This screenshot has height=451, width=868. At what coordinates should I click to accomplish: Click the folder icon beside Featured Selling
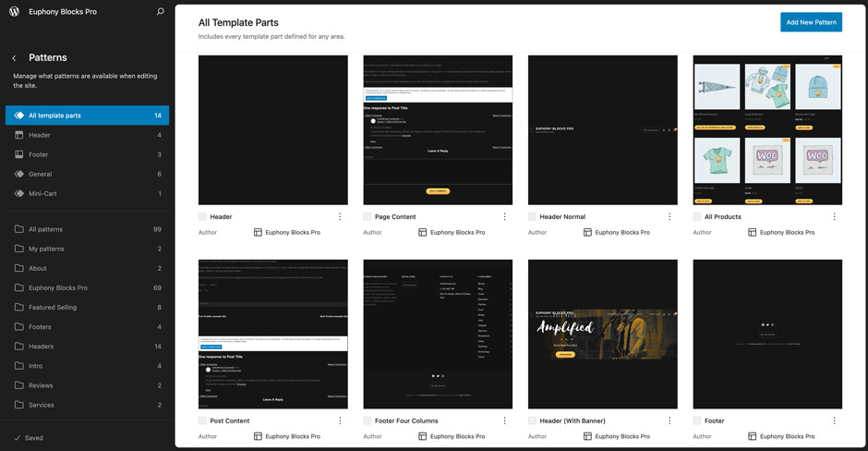click(19, 308)
